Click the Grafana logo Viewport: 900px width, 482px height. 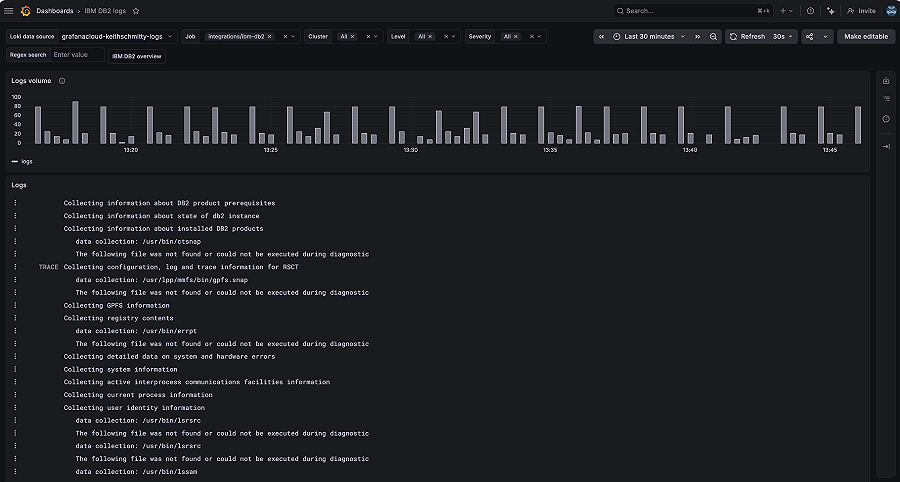(x=25, y=11)
